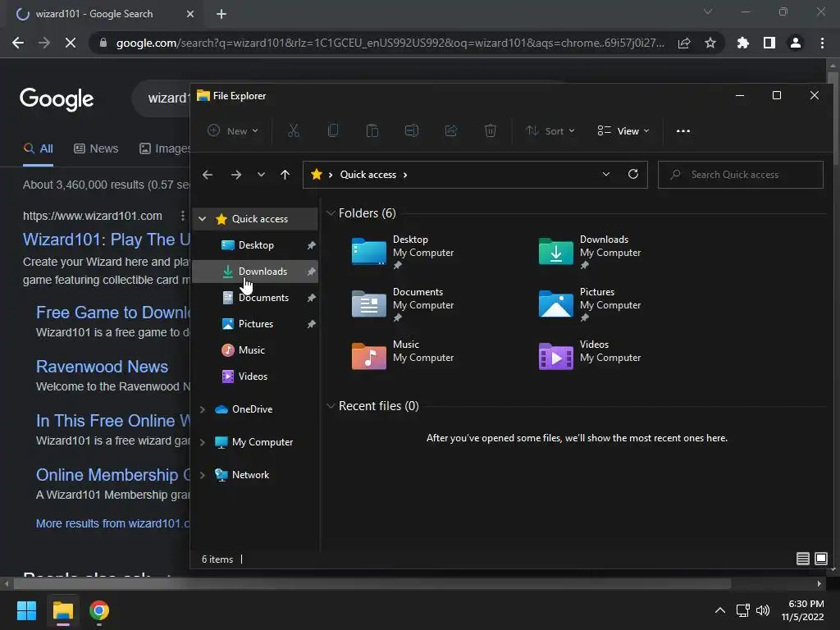Open the Videos folder tile in Folders section
The height and width of the screenshot is (630, 840).
(x=590, y=356)
